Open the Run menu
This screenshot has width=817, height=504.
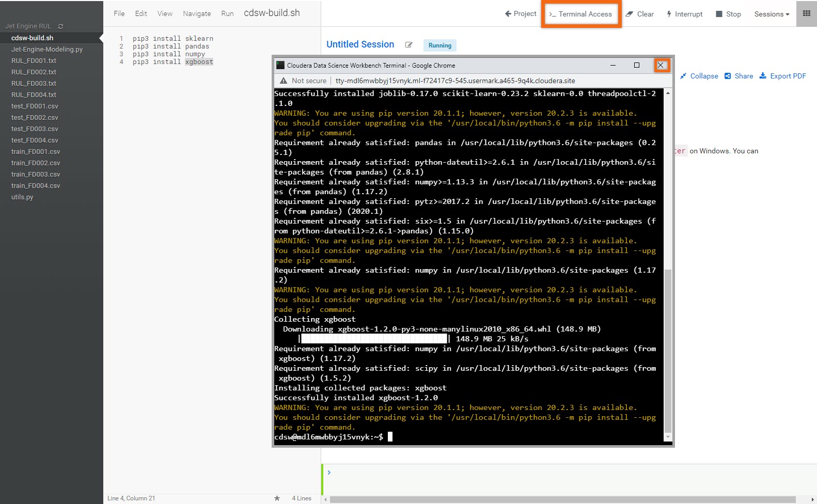tap(227, 13)
